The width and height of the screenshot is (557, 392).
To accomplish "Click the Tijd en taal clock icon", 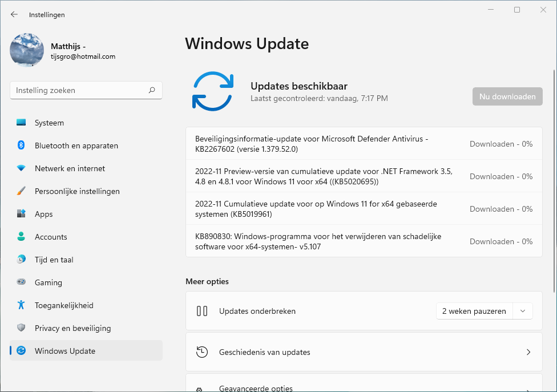I will tap(21, 260).
